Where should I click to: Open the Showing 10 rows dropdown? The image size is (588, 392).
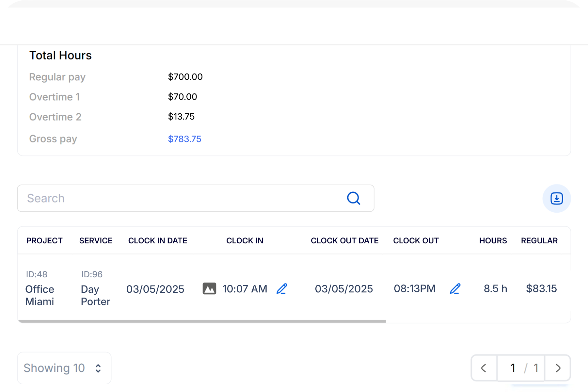click(64, 368)
